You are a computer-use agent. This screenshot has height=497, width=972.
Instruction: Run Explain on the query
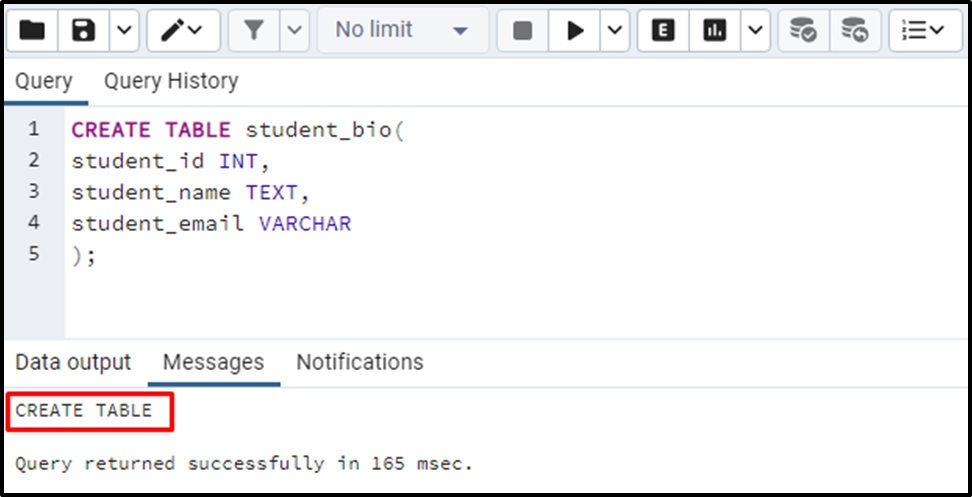tap(663, 30)
